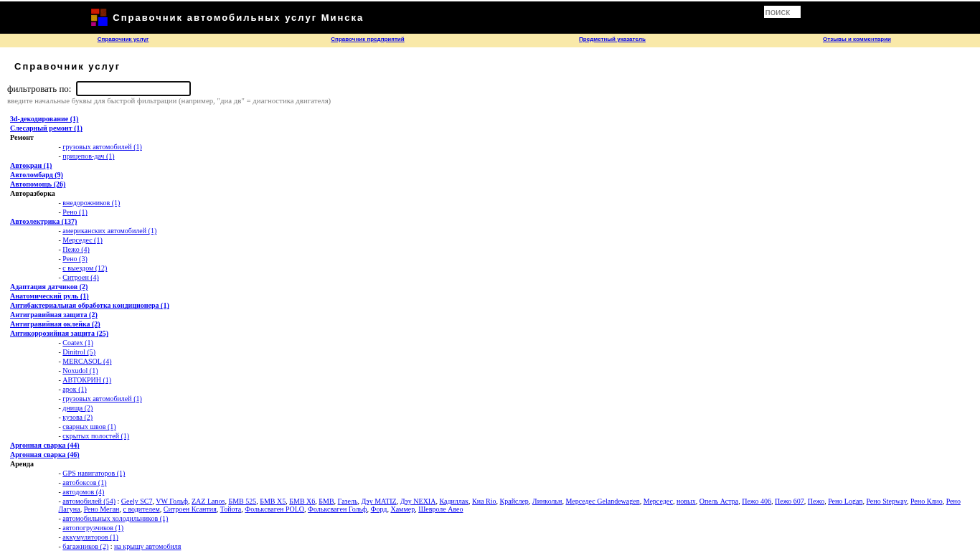This screenshot has width=980, height=551.
Task: Click GPS навигаторов (1) rental link
Action: point(94,474)
